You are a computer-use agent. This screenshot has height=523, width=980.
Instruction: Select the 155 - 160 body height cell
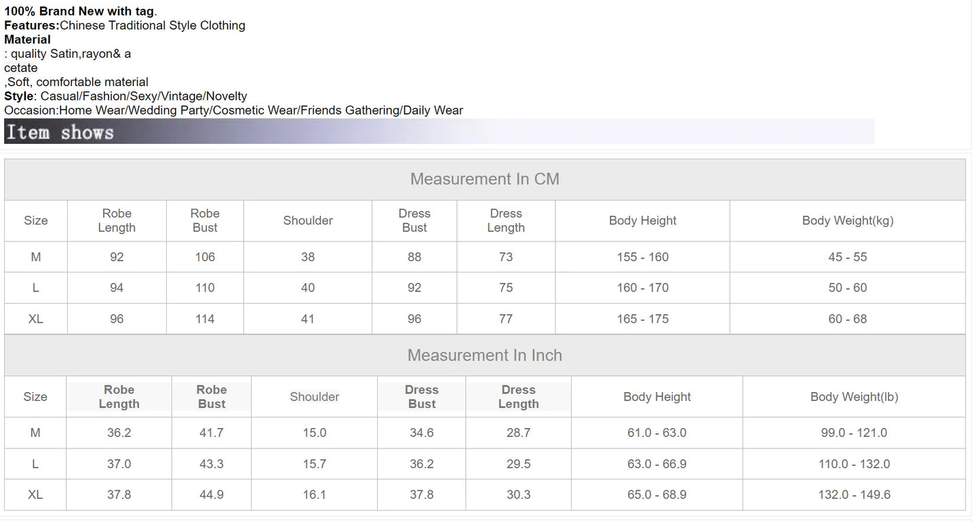tap(643, 257)
